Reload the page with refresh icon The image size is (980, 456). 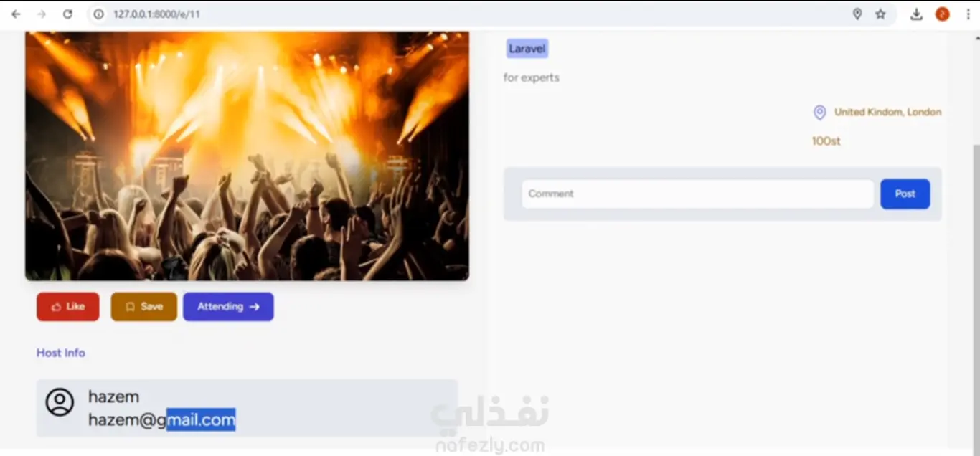coord(67,14)
